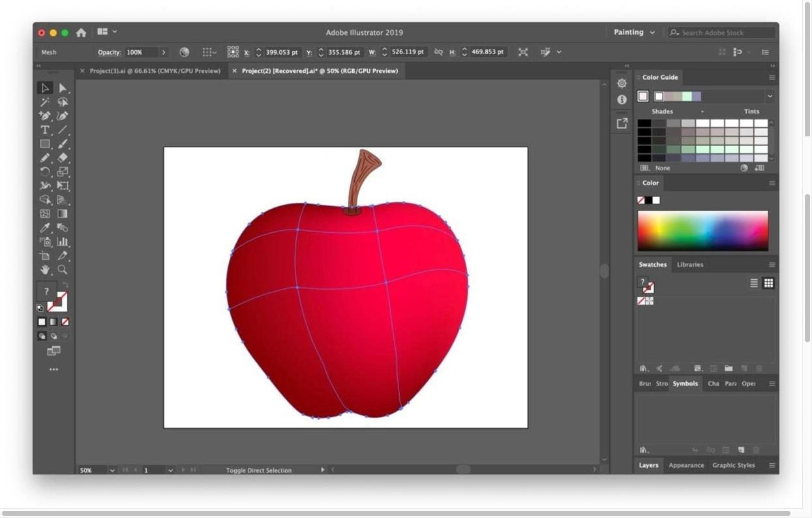
Task: Swap fill and stroke arrows
Action: point(65,285)
